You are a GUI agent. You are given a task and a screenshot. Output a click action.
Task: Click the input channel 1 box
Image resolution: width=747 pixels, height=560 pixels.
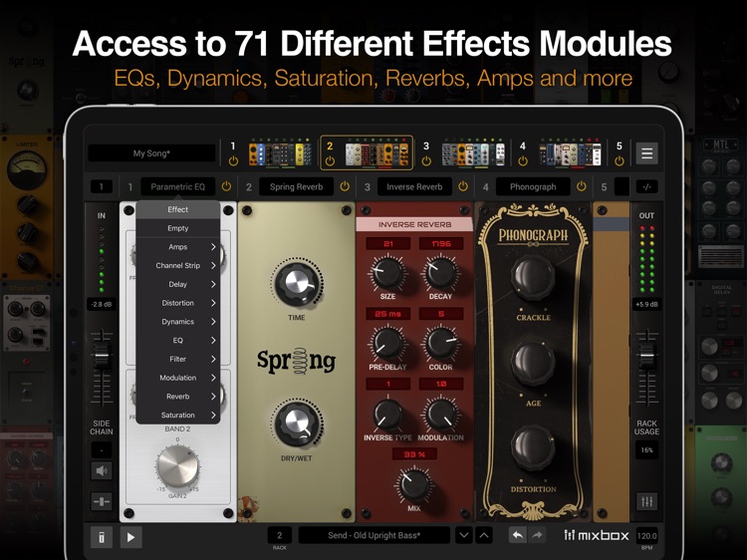coord(102,186)
